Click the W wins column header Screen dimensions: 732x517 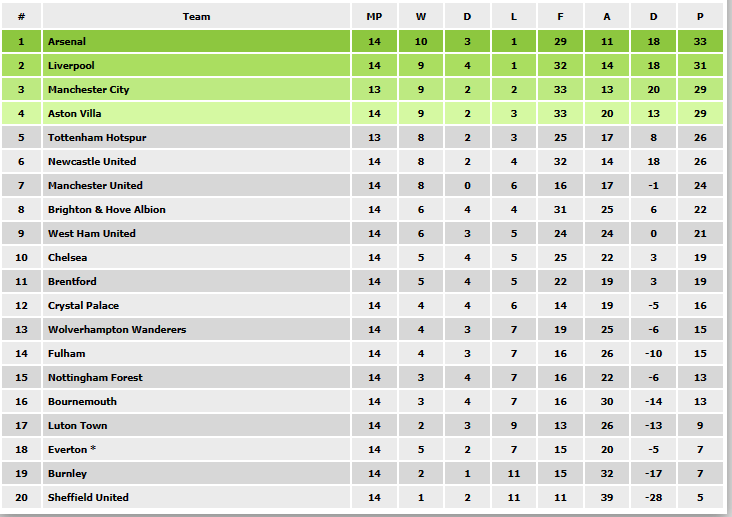click(421, 16)
